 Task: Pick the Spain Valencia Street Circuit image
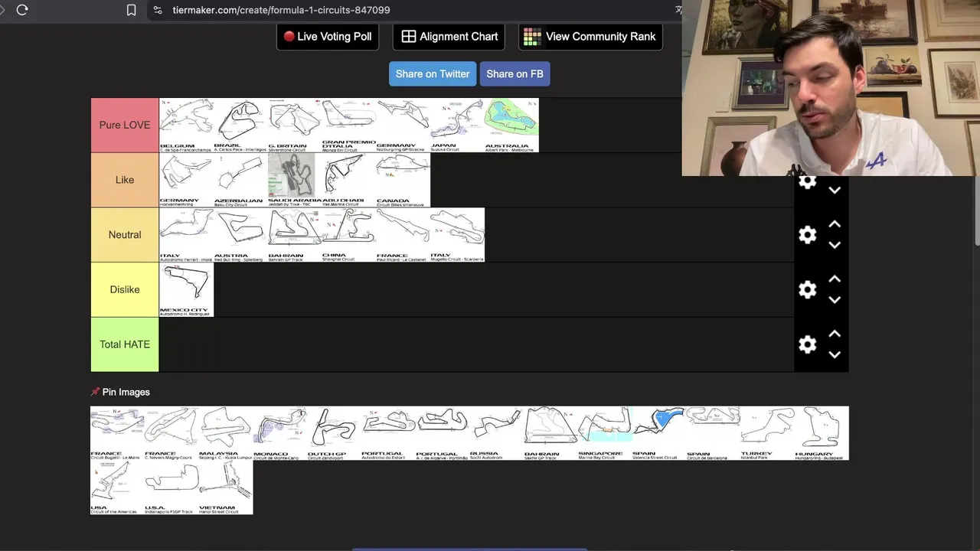659,433
